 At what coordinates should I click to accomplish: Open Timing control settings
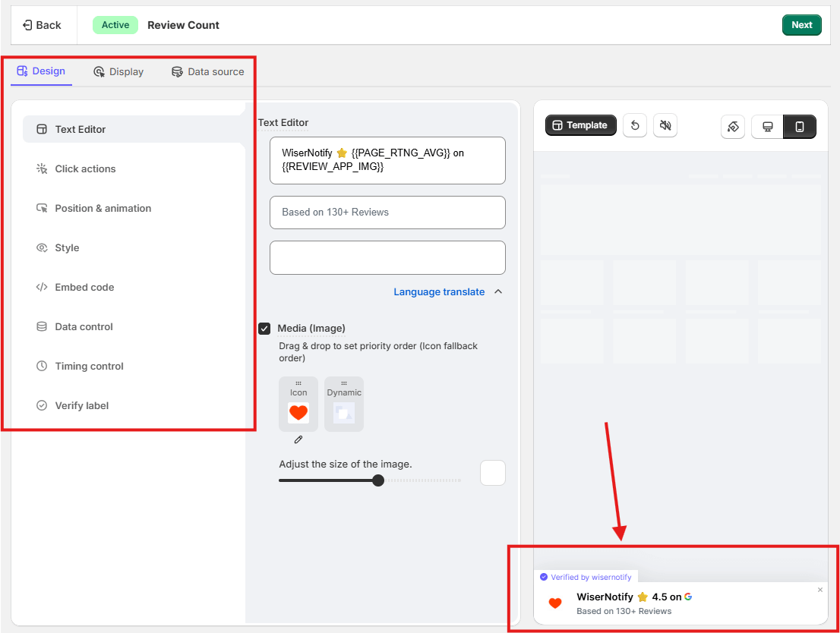tap(90, 366)
